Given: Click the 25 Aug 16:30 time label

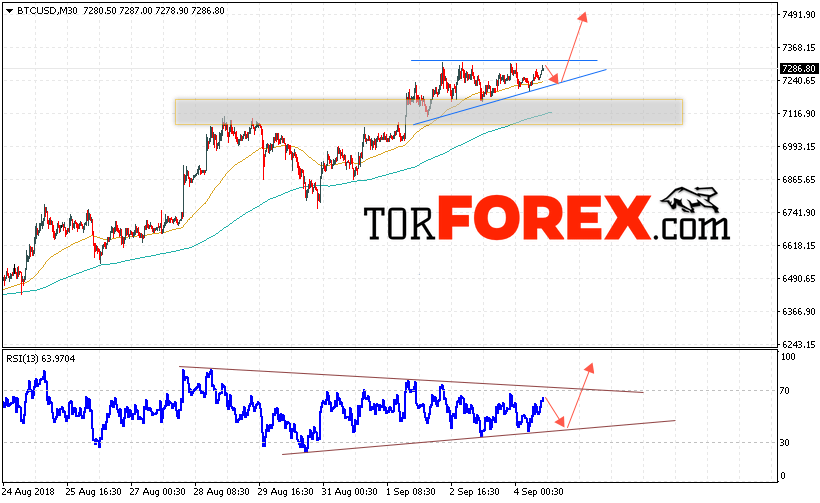Looking at the screenshot, I should pyautogui.click(x=93, y=491).
